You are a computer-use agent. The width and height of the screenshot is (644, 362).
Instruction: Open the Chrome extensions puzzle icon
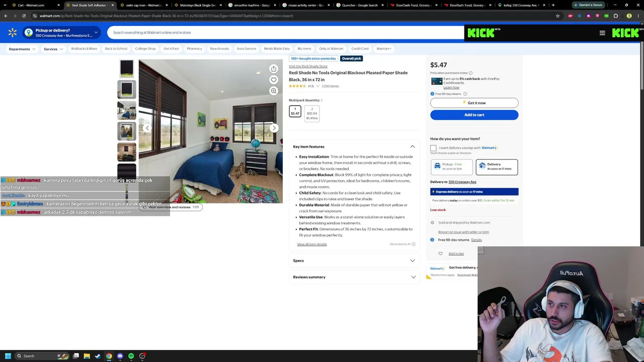coord(615,16)
